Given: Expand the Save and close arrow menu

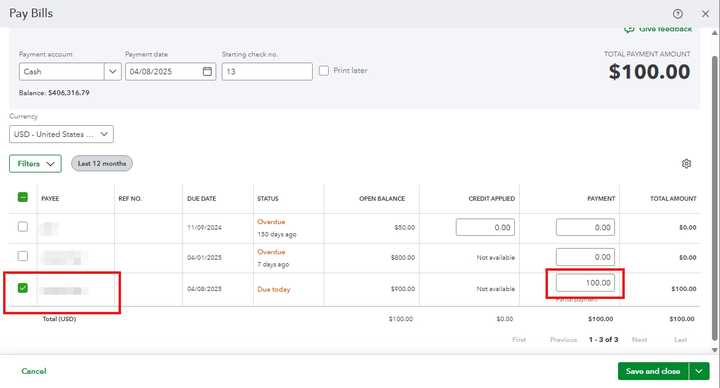Looking at the screenshot, I should click(699, 371).
